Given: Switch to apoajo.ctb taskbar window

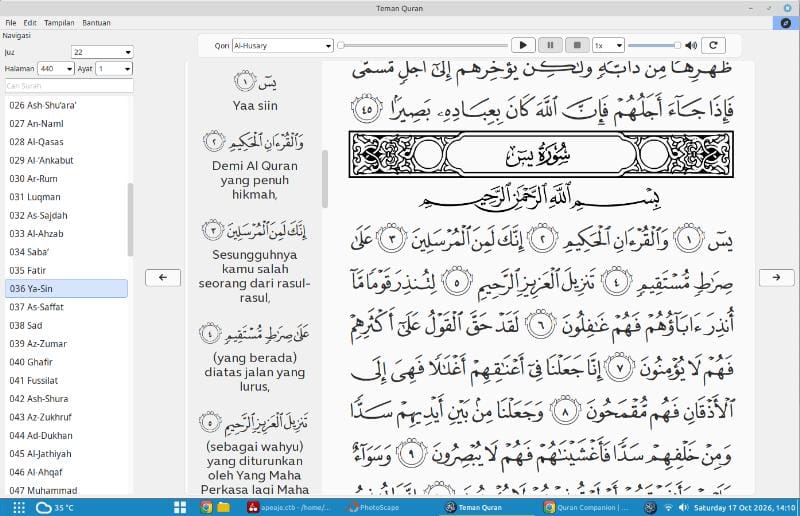Looking at the screenshot, I should point(289,507).
